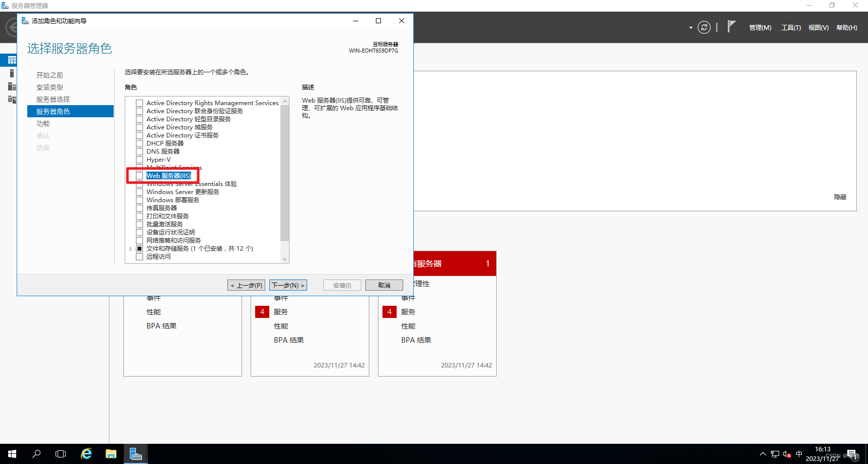Open taskbar Search icon

(36, 454)
